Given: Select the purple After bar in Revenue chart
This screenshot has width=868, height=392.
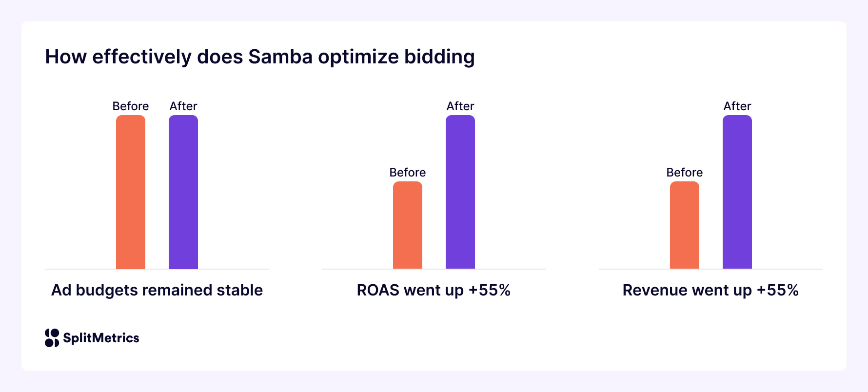Looking at the screenshot, I should (737, 192).
